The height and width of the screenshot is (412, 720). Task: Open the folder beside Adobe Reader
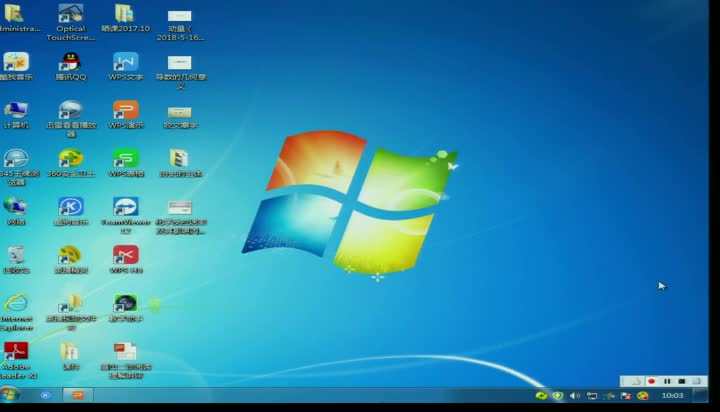(71, 356)
